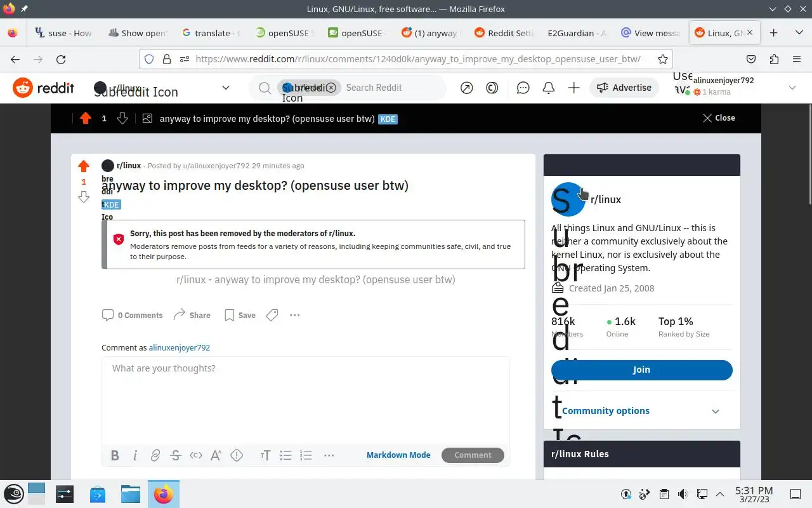Upvote the post beside the title

pyautogui.click(x=84, y=166)
